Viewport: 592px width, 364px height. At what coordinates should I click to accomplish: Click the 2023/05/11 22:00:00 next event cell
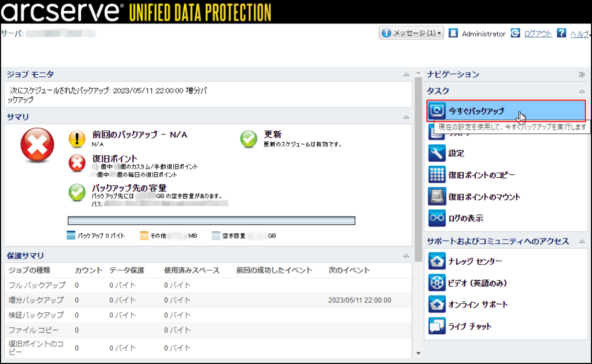[360, 300]
